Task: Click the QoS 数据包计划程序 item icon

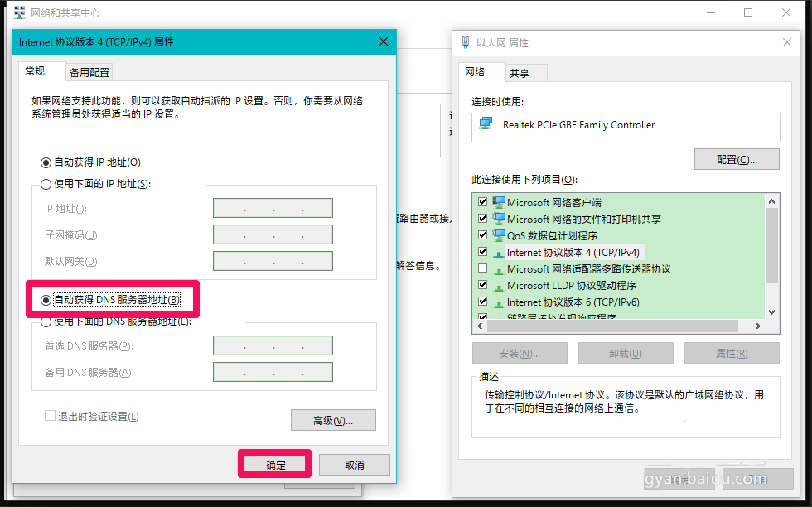Action: point(499,235)
